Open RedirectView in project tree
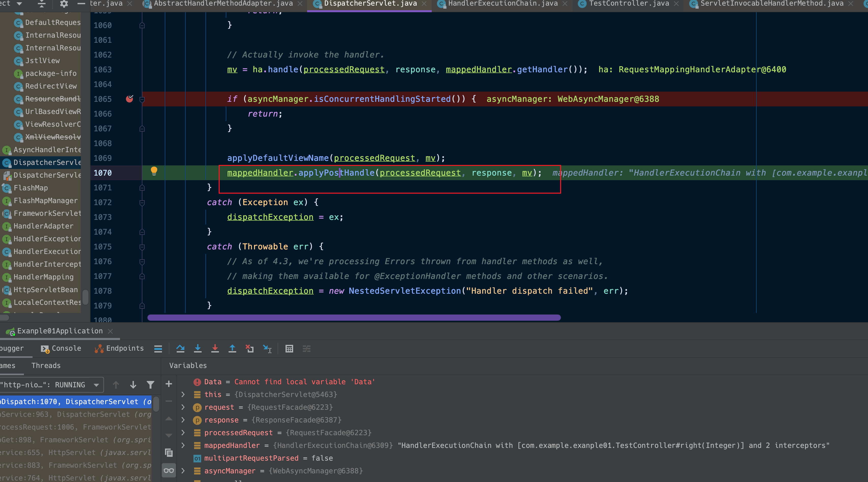This screenshot has width=868, height=482. pyautogui.click(x=51, y=86)
